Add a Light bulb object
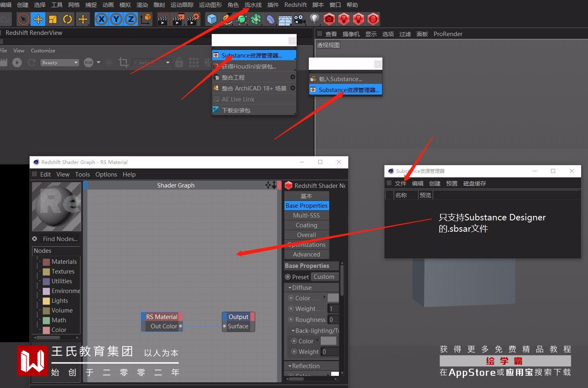The width and height of the screenshot is (588, 388). click(x=314, y=19)
